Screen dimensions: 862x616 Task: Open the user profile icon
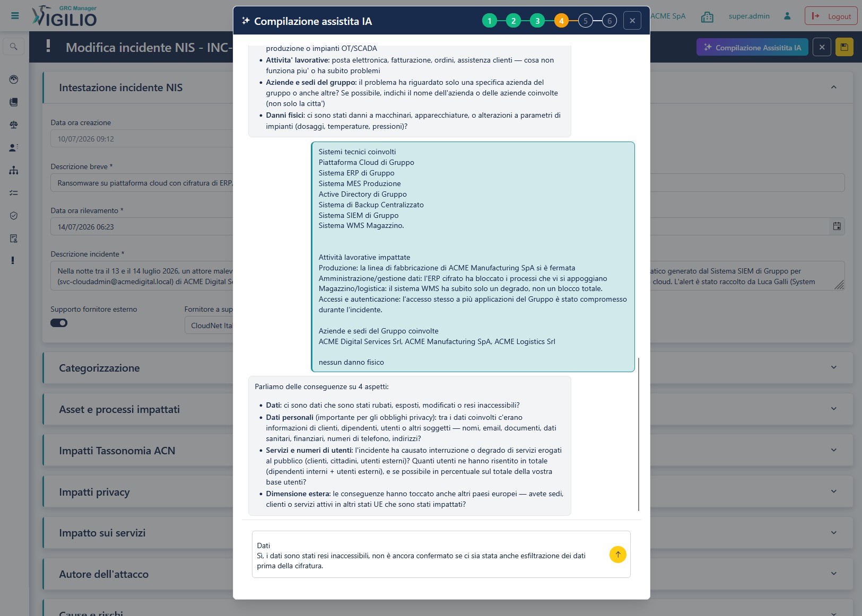(x=787, y=16)
